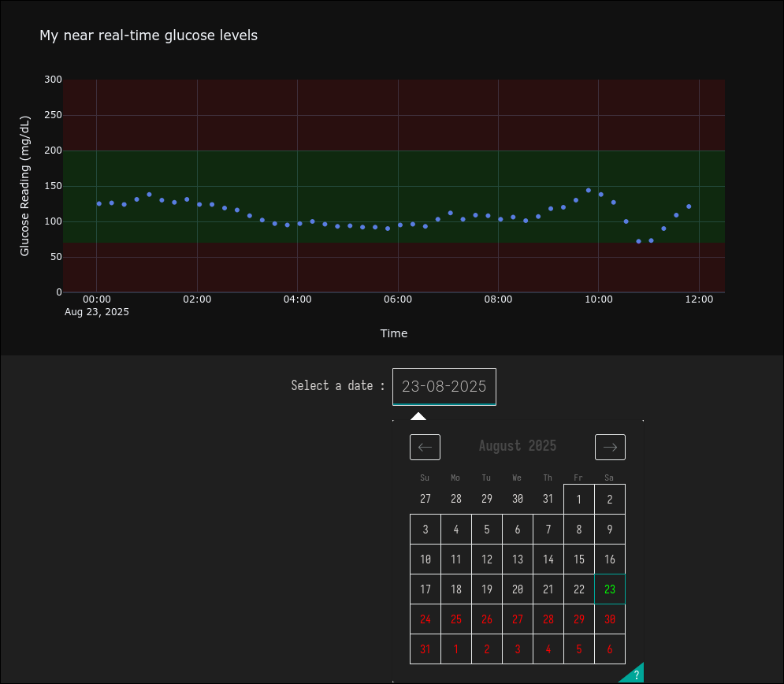Navigate to July using the left arrow
The width and height of the screenshot is (784, 684).
tap(425, 447)
